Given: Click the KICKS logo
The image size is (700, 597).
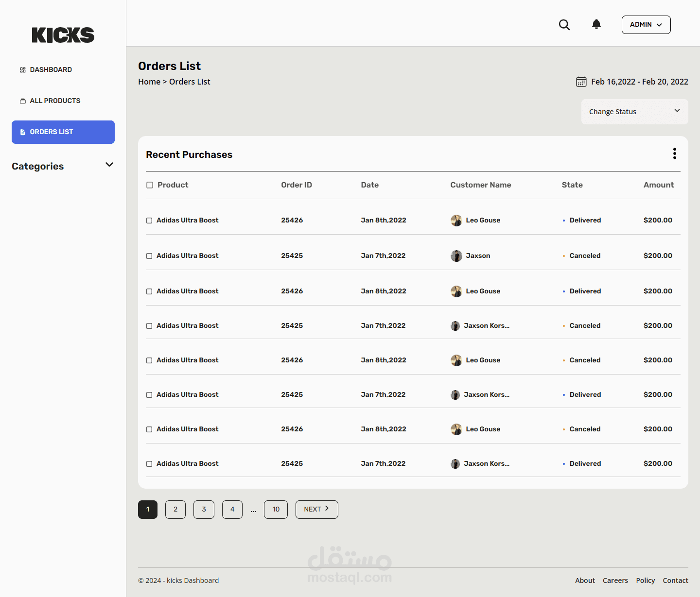Looking at the screenshot, I should [x=63, y=35].
